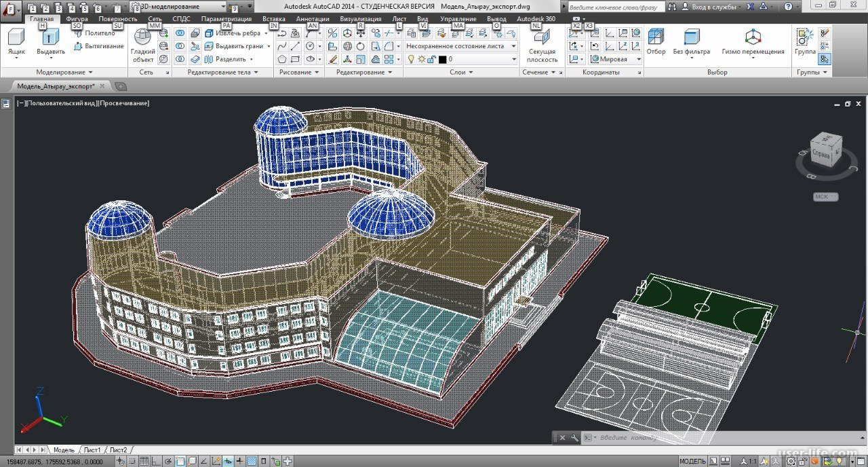Select the Гладкий объект mesh tool
Viewport: 868px width, 467px height.
[x=143, y=45]
